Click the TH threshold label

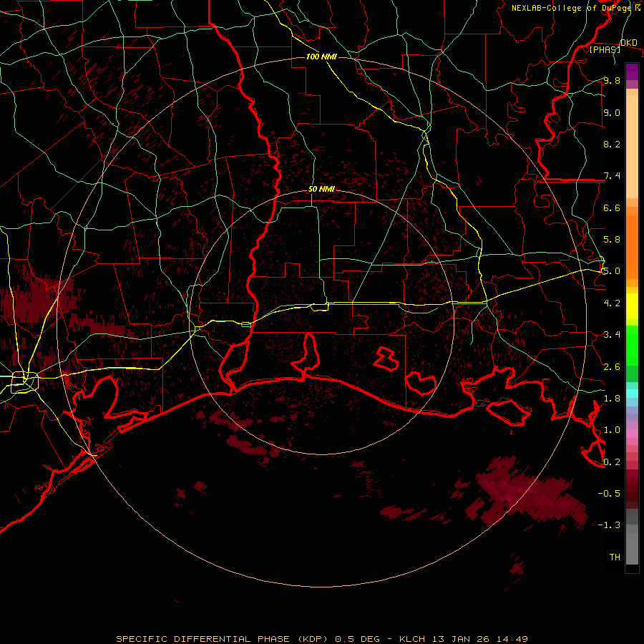point(615,557)
